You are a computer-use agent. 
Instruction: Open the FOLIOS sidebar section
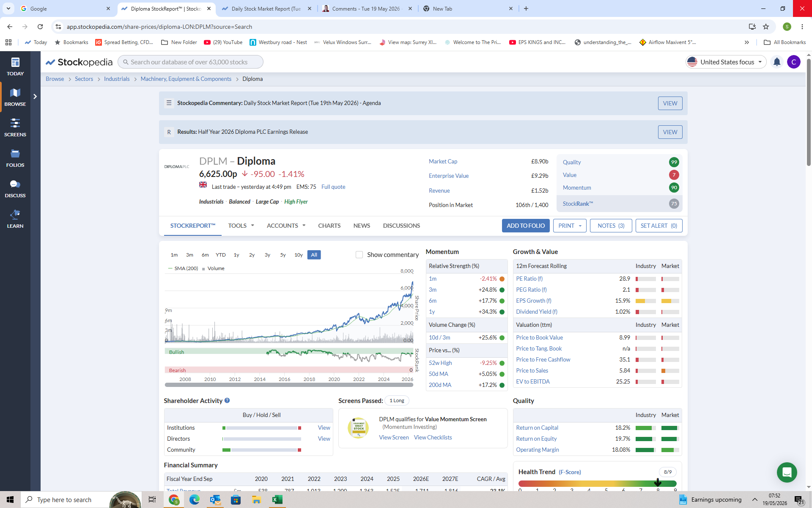[x=15, y=158]
